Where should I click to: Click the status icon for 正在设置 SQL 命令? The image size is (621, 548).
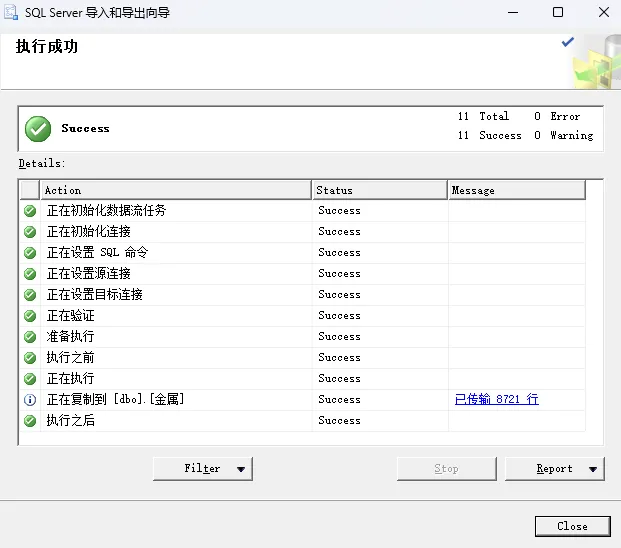30,253
